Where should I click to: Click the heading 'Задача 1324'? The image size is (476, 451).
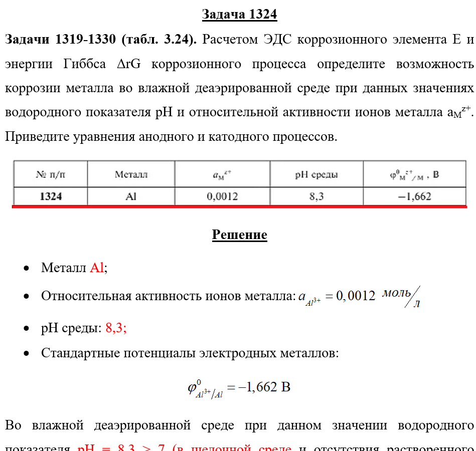[239, 14]
